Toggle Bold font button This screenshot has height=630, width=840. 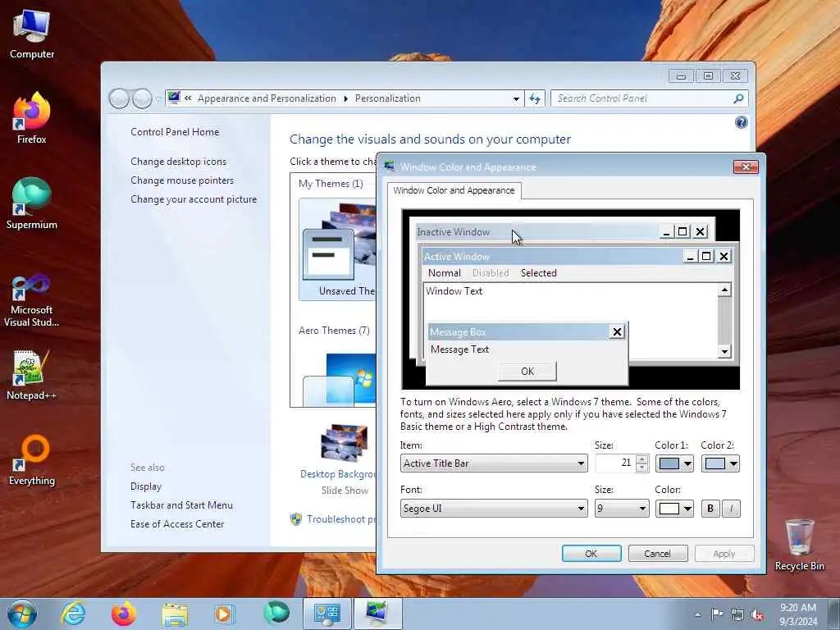click(710, 509)
